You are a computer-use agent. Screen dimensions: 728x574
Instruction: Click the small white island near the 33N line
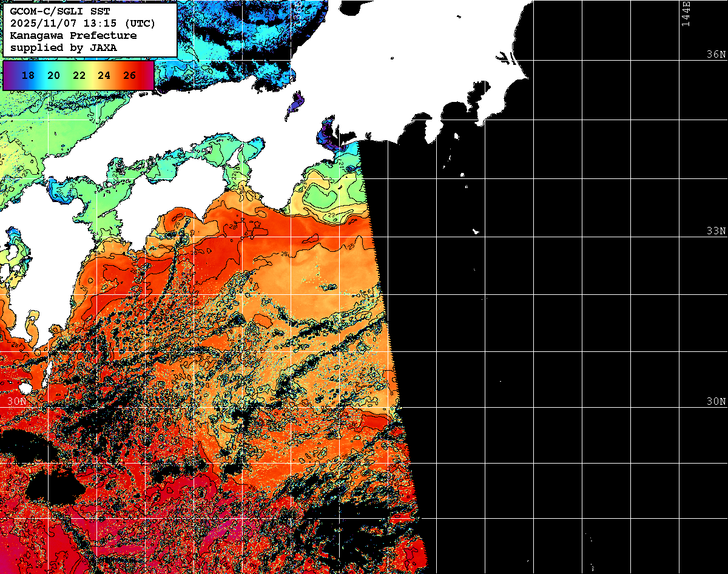point(476,231)
